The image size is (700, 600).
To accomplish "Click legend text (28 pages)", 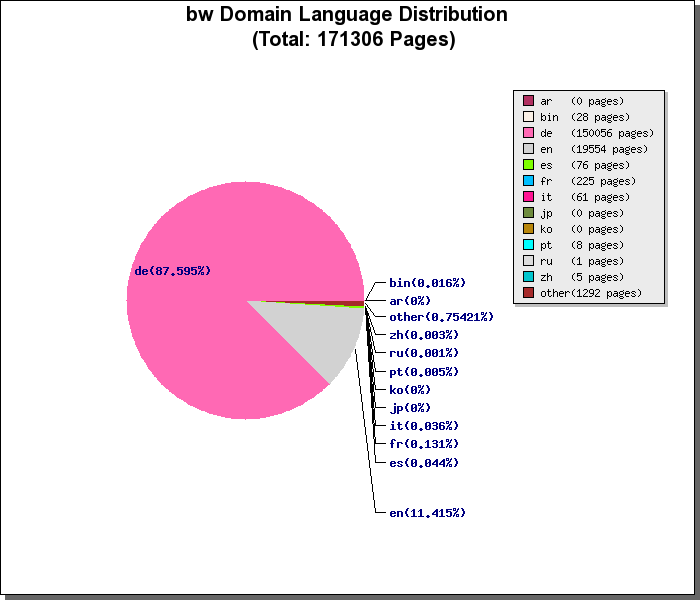I will click(600, 117).
